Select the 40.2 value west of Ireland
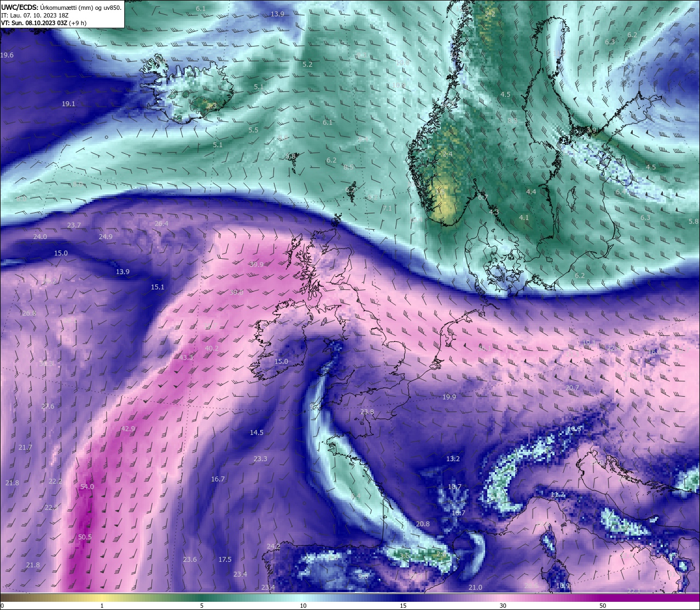 (x=212, y=348)
